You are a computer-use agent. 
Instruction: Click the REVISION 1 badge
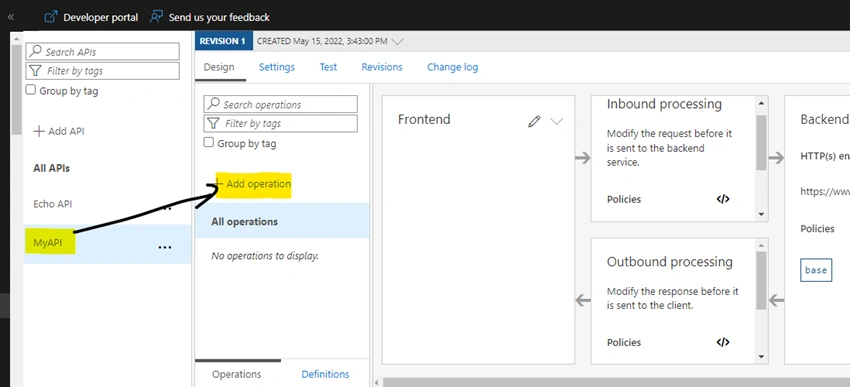(x=223, y=41)
